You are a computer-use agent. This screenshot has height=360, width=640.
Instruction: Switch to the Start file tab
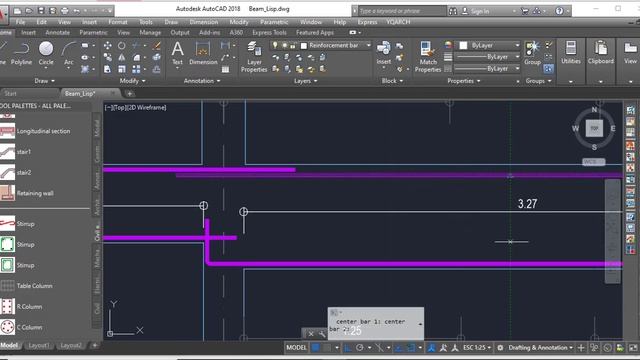point(11,93)
